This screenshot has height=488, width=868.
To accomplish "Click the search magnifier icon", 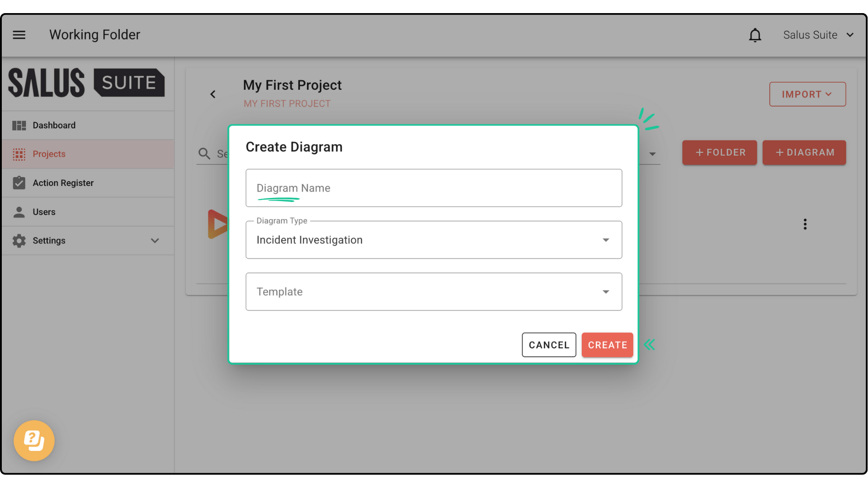I will 204,154.
